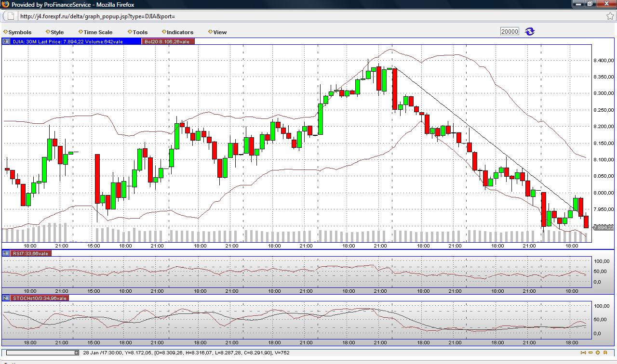
Task: Zoom out using the minus icon bottom right
Action: [x=590, y=352]
